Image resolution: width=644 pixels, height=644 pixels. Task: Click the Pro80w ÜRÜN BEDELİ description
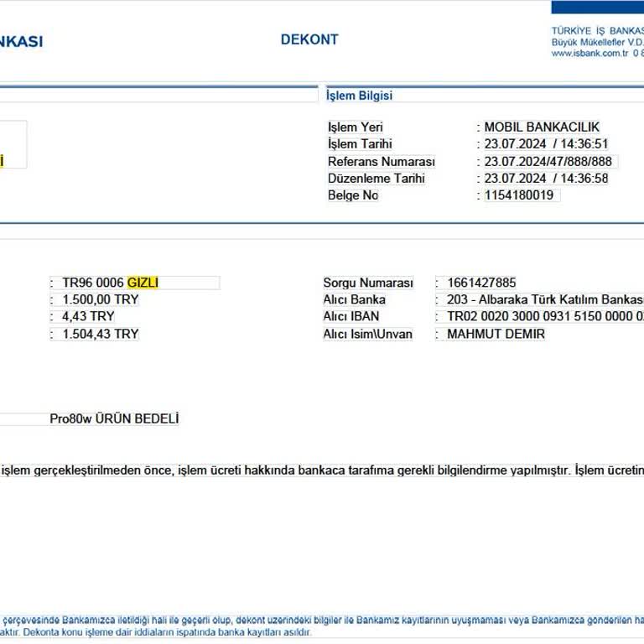[x=114, y=418]
